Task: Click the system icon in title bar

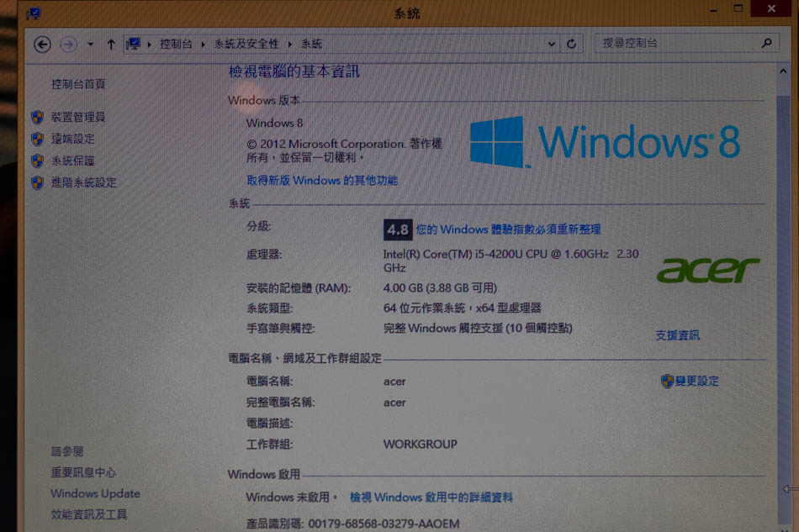Action: 34,13
